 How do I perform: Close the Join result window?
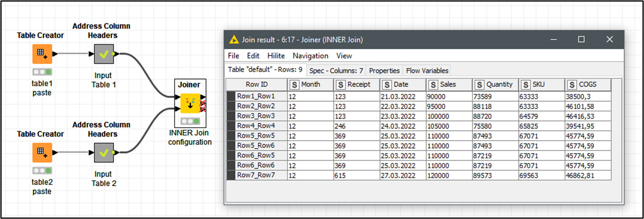click(610, 39)
